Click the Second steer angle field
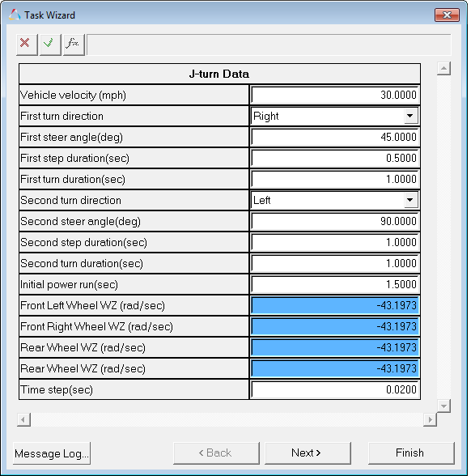Image resolution: width=471 pixels, height=476 pixels. [335, 221]
